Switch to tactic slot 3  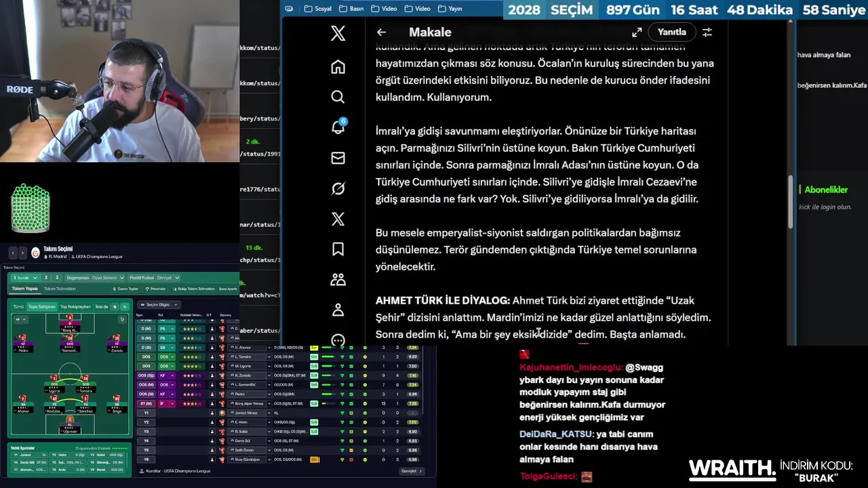click(57, 278)
